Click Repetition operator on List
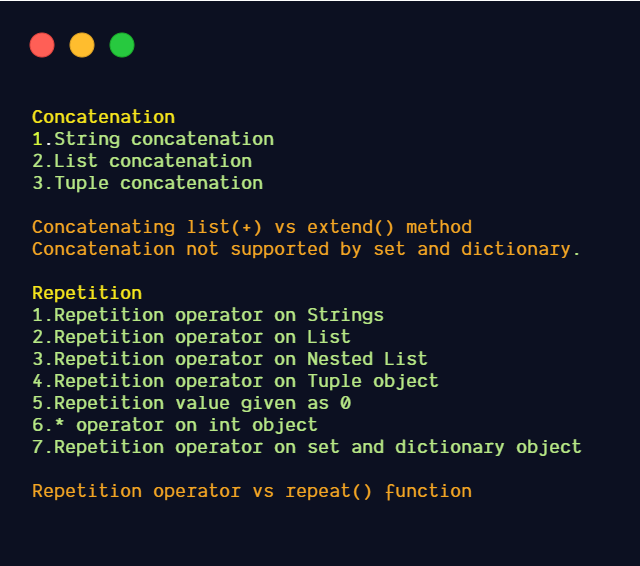 point(191,337)
